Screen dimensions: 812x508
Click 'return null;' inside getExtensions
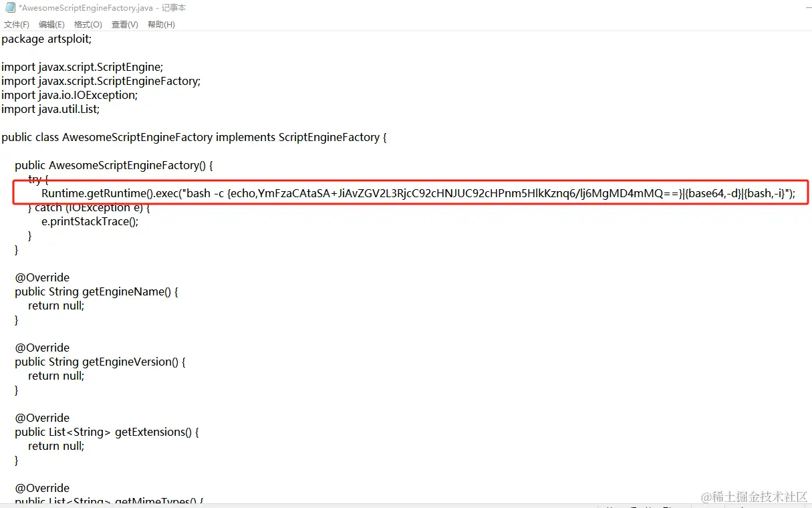(x=56, y=446)
